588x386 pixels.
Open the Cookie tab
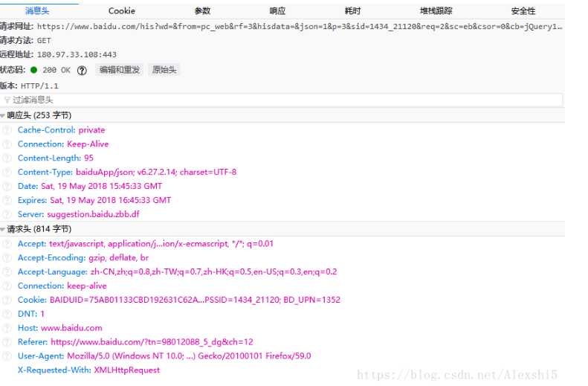point(121,11)
